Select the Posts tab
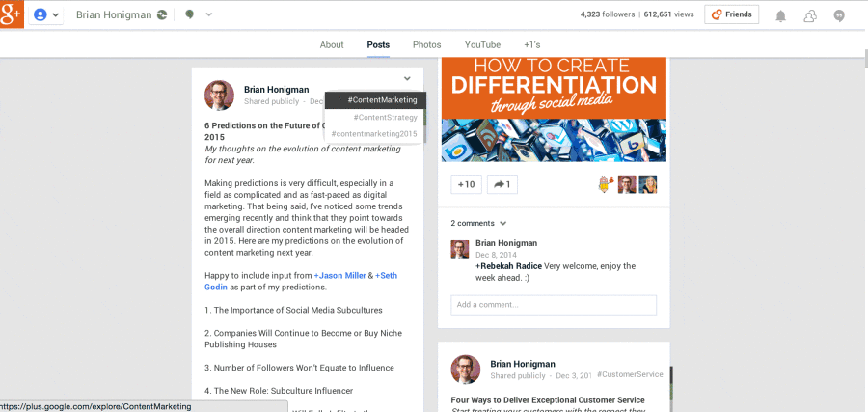The image size is (868, 412). [378, 44]
